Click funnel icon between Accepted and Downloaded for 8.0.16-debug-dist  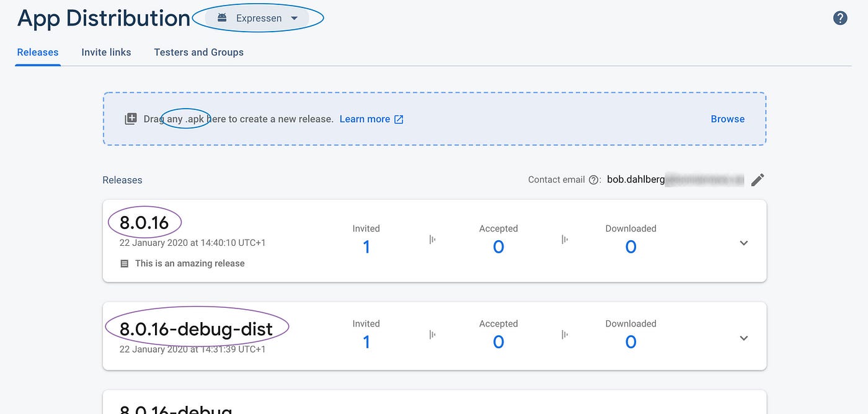point(565,335)
